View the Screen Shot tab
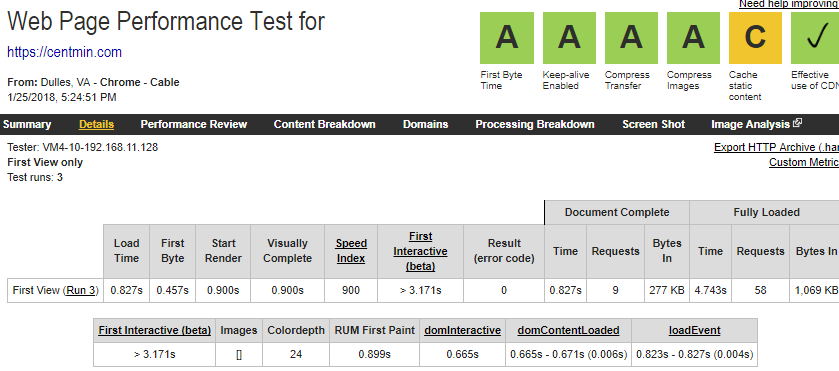The image size is (839, 371). click(x=653, y=124)
